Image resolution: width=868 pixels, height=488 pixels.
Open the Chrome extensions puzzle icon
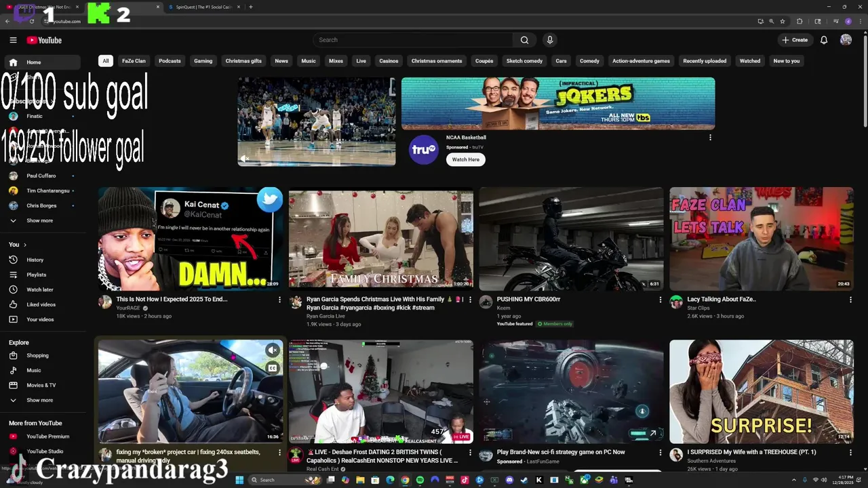(800, 21)
